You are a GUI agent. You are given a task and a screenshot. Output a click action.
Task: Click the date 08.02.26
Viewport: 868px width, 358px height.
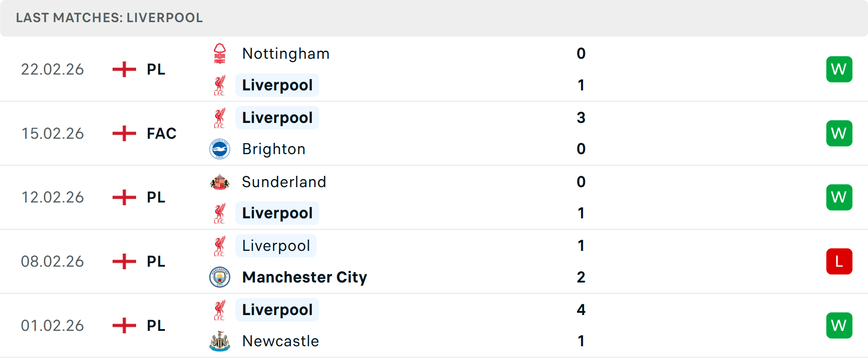(x=52, y=261)
